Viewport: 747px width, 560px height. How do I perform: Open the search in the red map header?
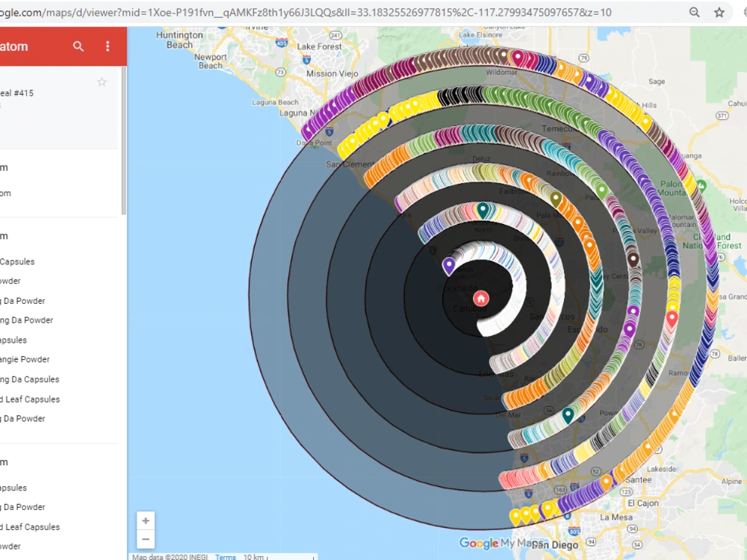[x=78, y=46]
